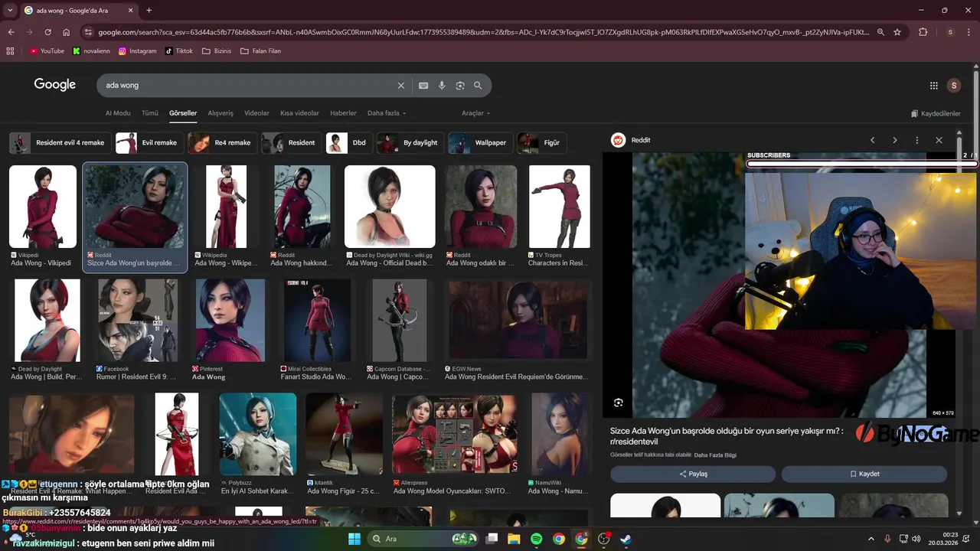Open Instagram bookmark
Screen dimensions: 980x551
pyautogui.click(x=137, y=51)
